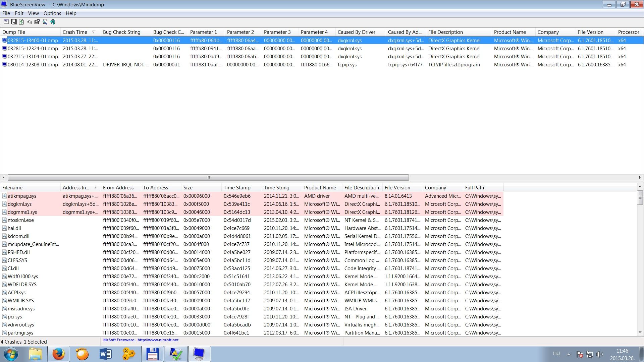Image resolution: width=644 pixels, height=362 pixels.
Task: Sort by Bug Check String column header
Action: (x=126, y=32)
